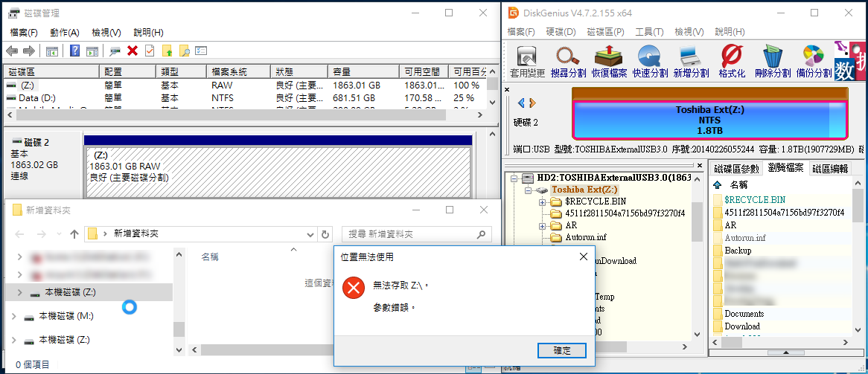Screen dimensions: 868x374
Task: Click Explorer back arrow
Action: click(x=19, y=234)
